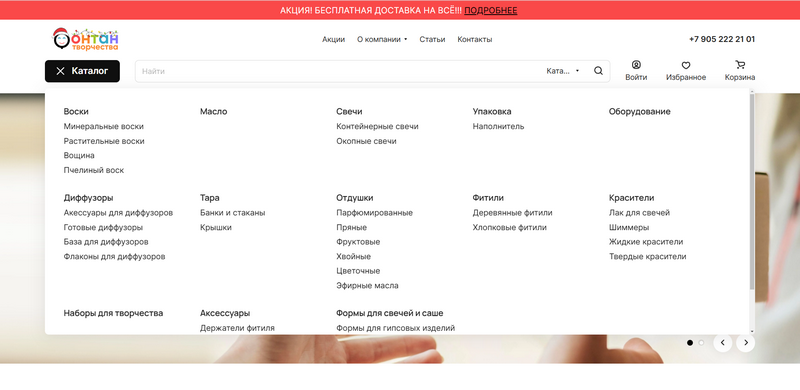The image size is (800, 390).
Task: Open Наборы для творчества category
Action: [x=113, y=313]
